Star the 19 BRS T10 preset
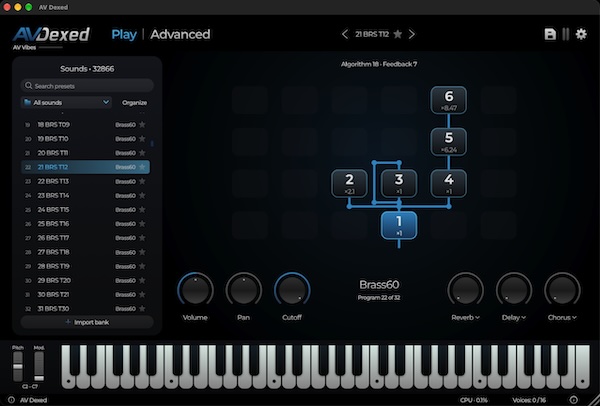Image resolution: width=600 pixels, height=406 pixels. (142, 139)
